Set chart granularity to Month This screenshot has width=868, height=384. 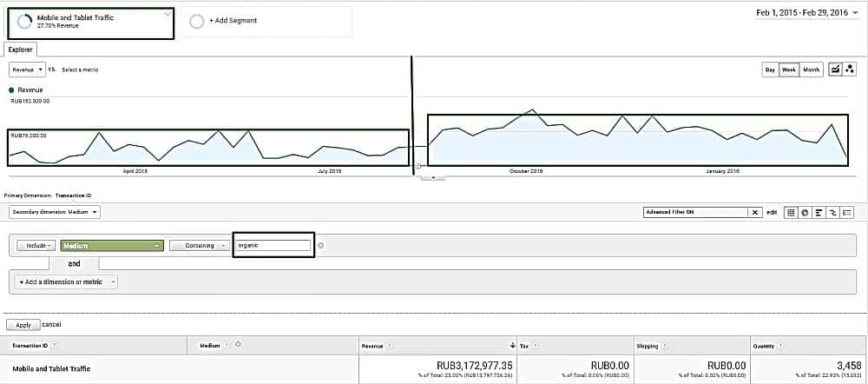click(x=811, y=70)
